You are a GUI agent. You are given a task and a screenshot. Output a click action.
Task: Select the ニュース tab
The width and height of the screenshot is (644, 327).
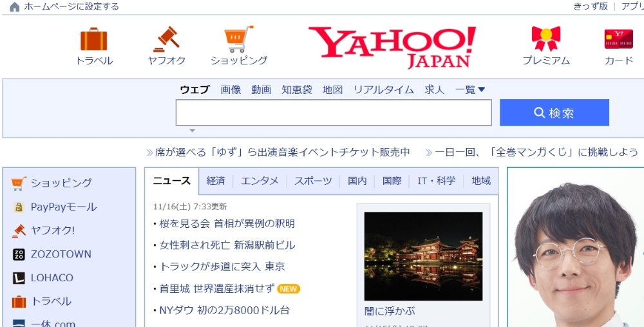[172, 180]
